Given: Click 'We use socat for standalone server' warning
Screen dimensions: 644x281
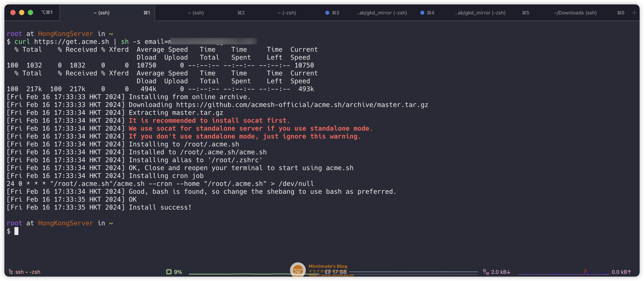Looking at the screenshot, I should click(x=251, y=128).
